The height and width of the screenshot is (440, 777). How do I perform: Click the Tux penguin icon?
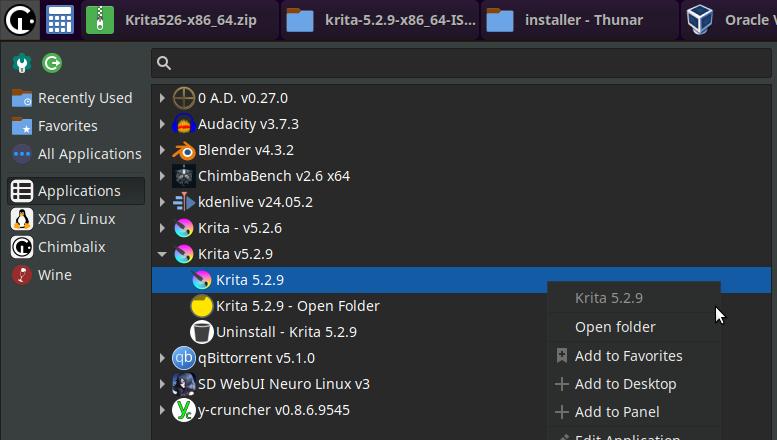[22, 219]
